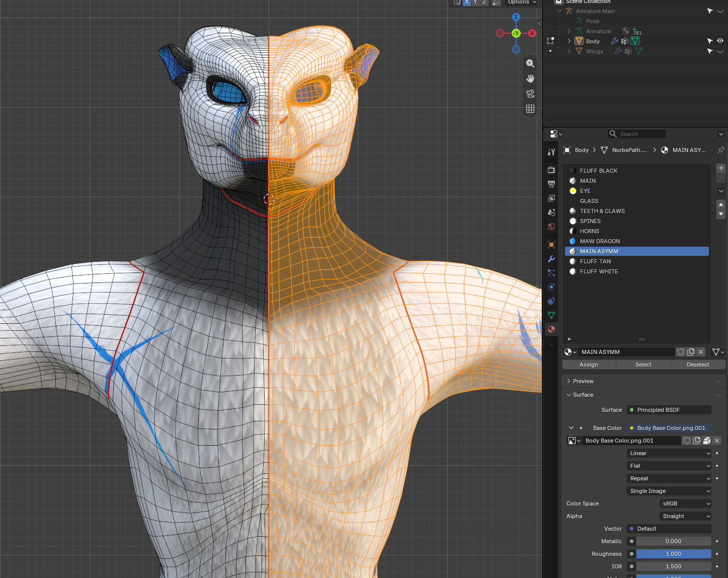Open the Flat projection dropdown
This screenshot has width=728, height=578.
tap(669, 466)
